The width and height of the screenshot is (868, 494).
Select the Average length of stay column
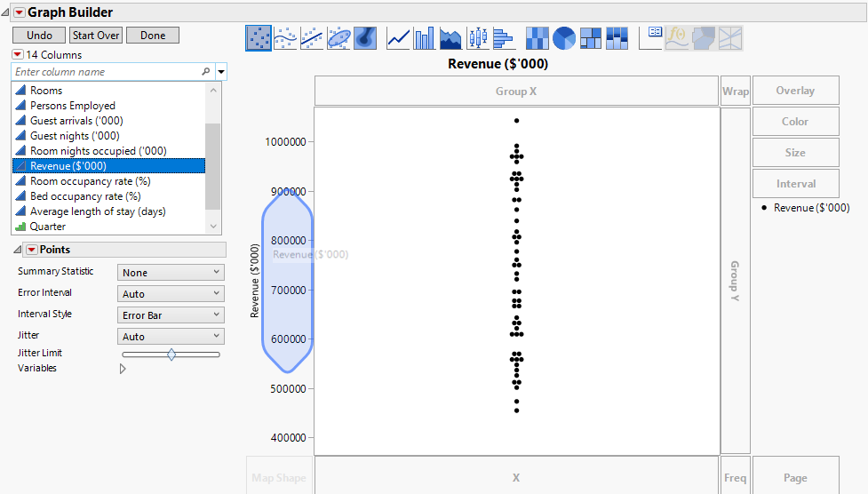coord(108,211)
